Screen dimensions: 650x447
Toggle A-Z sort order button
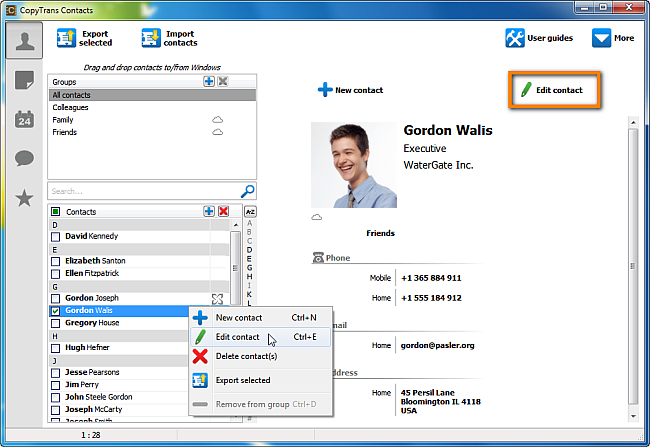coord(250,212)
